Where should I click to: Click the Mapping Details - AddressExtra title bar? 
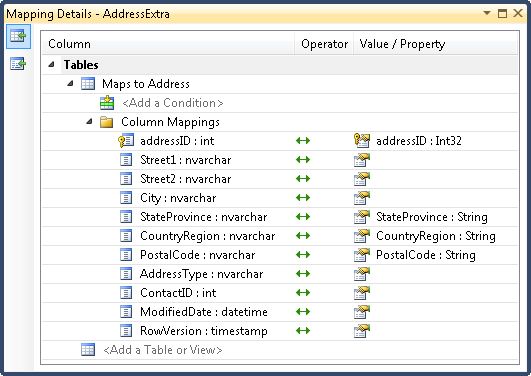coord(266,14)
